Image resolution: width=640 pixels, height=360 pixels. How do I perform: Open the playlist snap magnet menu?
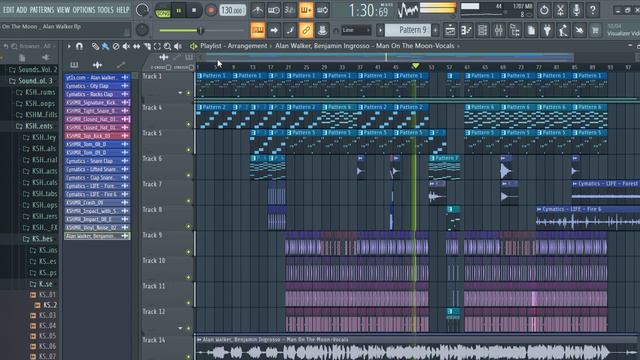(x=79, y=47)
